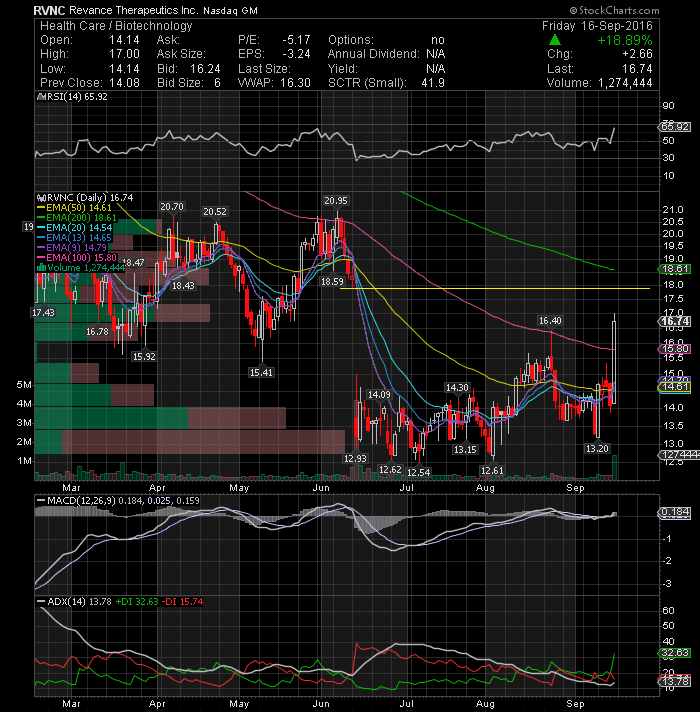Viewport: 700px width, 712px height.
Task: Click the Health Care / Biotechnology sector label
Action: 116,26
